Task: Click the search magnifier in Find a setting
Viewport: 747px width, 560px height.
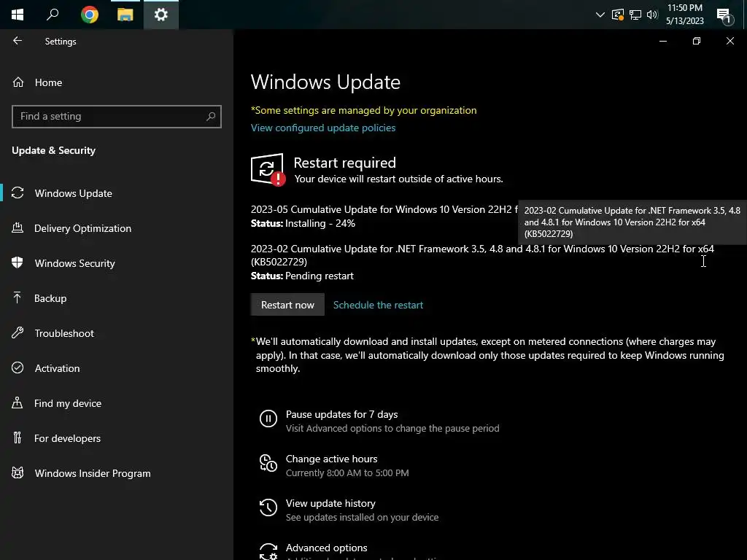Action: pyautogui.click(x=211, y=116)
